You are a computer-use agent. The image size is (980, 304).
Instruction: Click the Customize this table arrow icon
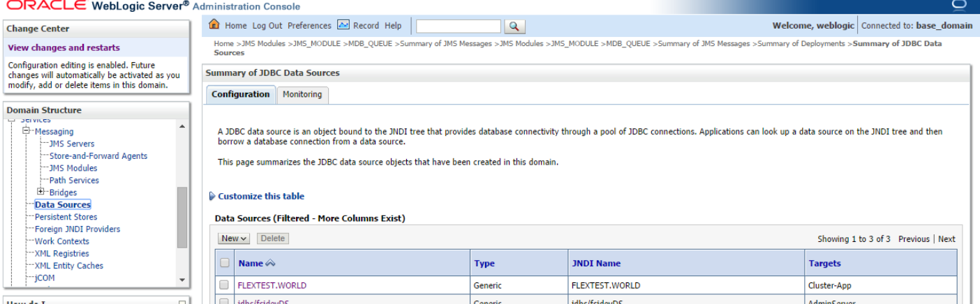click(x=212, y=197)
